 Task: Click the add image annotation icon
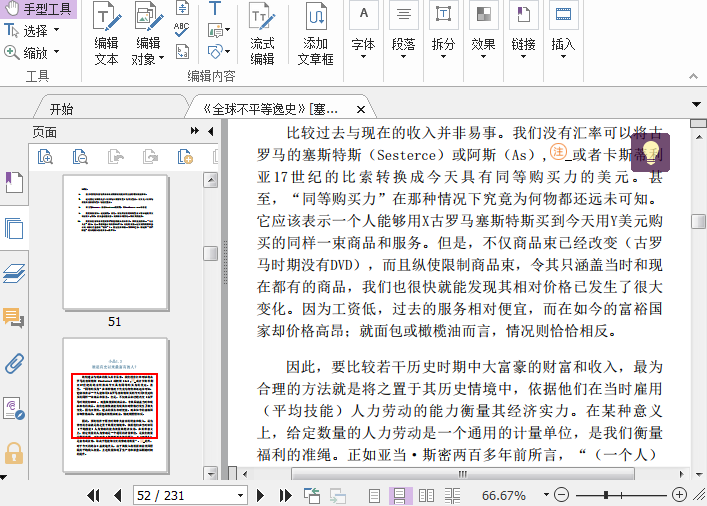click(x=215, y=30)
